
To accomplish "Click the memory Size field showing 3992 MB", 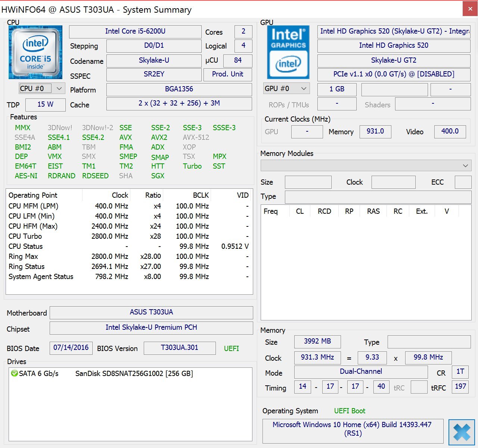I will pos(317,341).
